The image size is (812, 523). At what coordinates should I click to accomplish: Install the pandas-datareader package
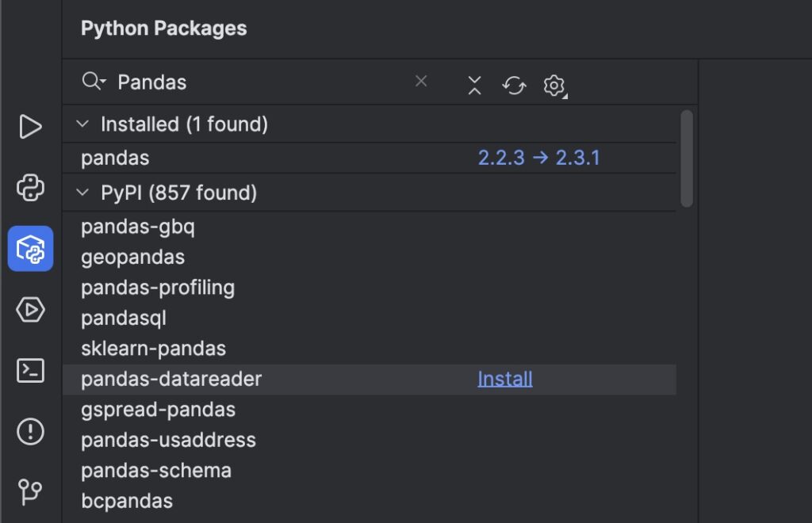coord(505,380)
